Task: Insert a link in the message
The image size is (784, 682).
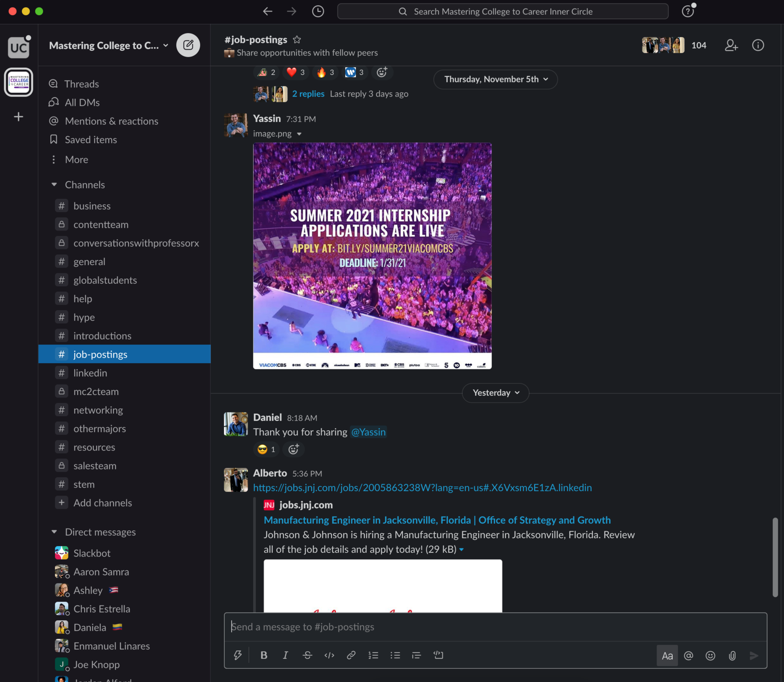Action: pyautogui.click(x=351, y=655)
